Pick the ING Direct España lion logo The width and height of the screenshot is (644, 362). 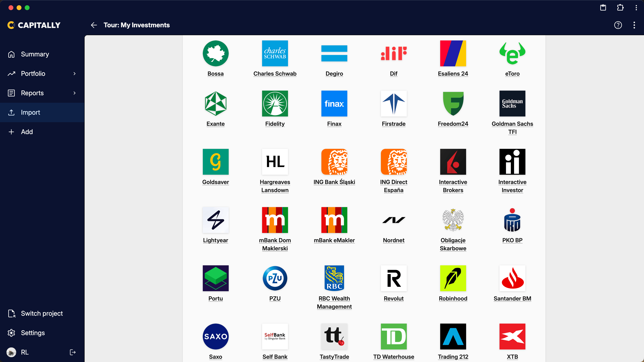pos(393,162)
